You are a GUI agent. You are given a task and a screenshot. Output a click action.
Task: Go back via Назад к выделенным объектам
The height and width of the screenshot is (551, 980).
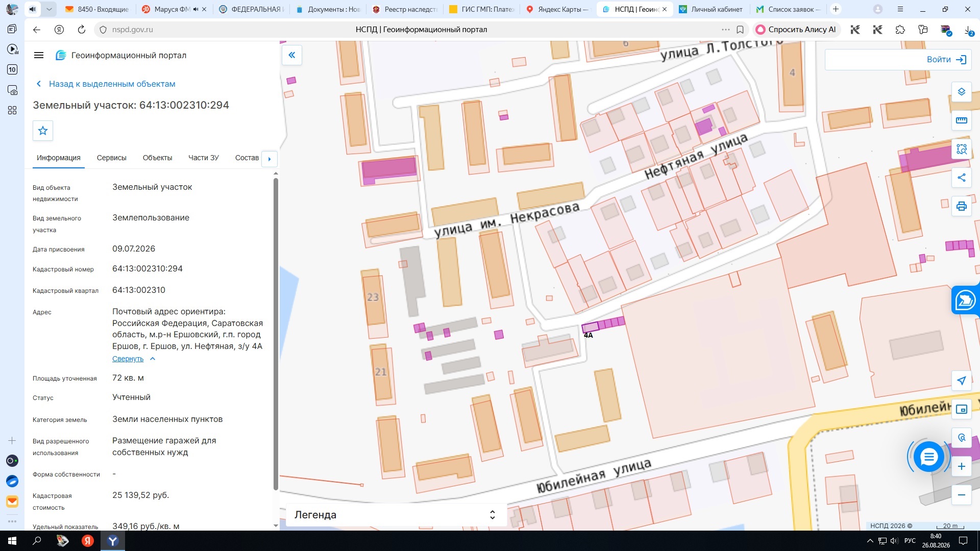click(106, 84)
